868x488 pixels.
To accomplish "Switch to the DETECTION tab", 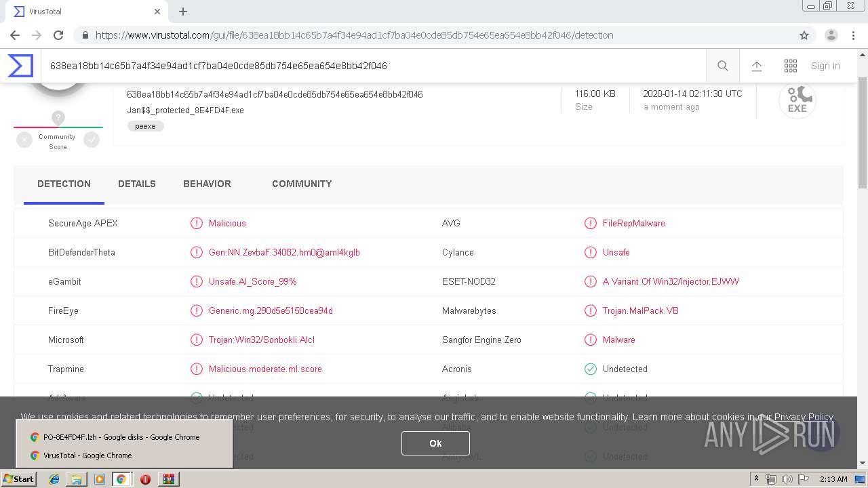I will coord(64,184).
